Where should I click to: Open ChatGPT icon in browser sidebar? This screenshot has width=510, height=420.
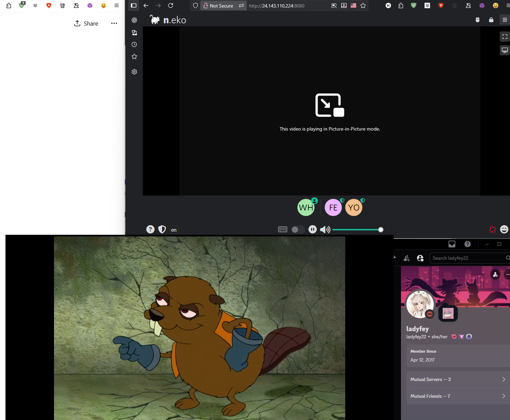pos(134,20)
